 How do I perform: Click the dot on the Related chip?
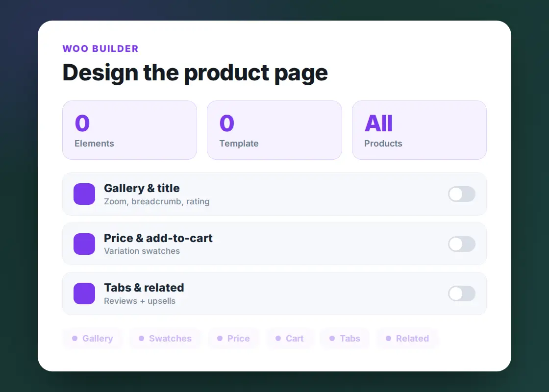[x=388, y=339]
